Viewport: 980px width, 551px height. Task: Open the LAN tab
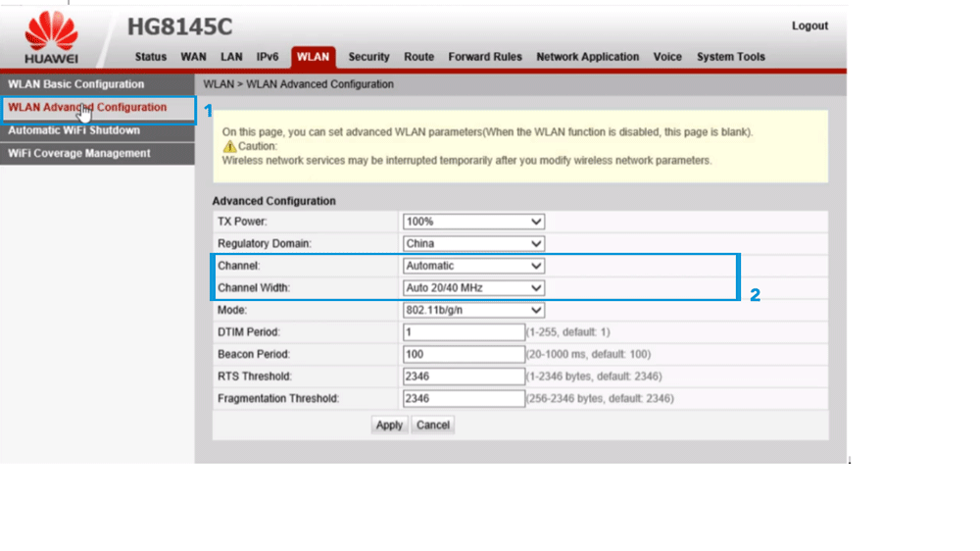(231, 57)
